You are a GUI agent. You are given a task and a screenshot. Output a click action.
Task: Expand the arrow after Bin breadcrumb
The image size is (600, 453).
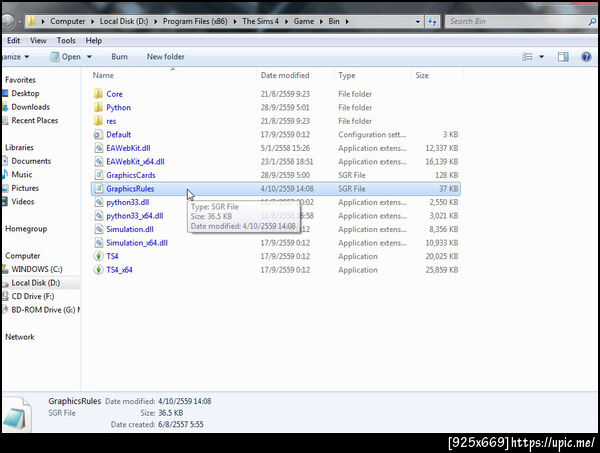pos(347,21)
